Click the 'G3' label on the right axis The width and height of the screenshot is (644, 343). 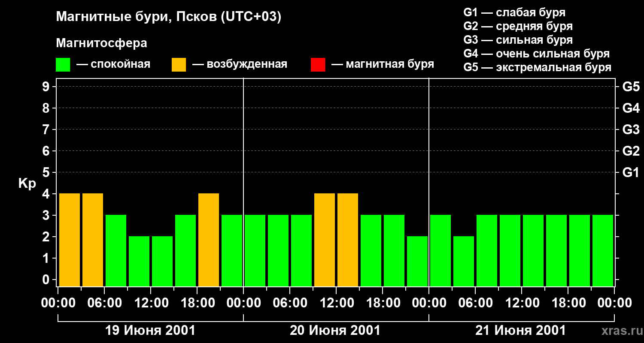pyautogui.click(x=631, y=129)
